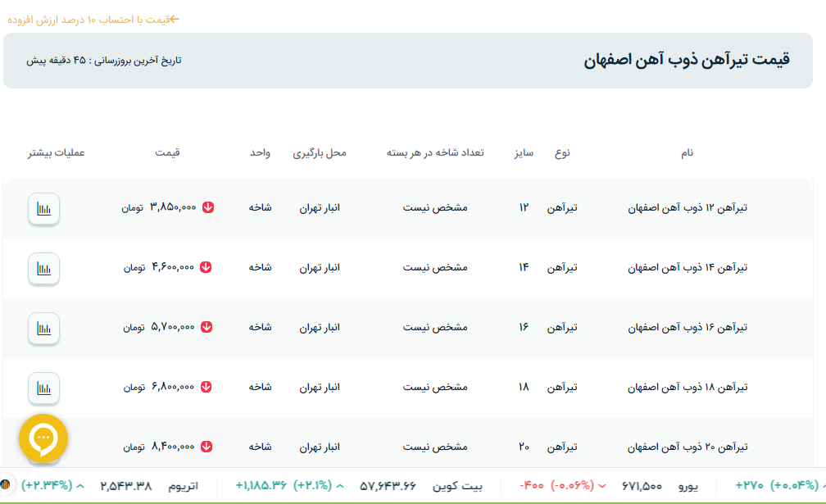Screen dimensions: 826x504
Task: Click the red down arrow beside ۵,۷۰۰,۰۰۰ price
Action: (x=206, y=327)
